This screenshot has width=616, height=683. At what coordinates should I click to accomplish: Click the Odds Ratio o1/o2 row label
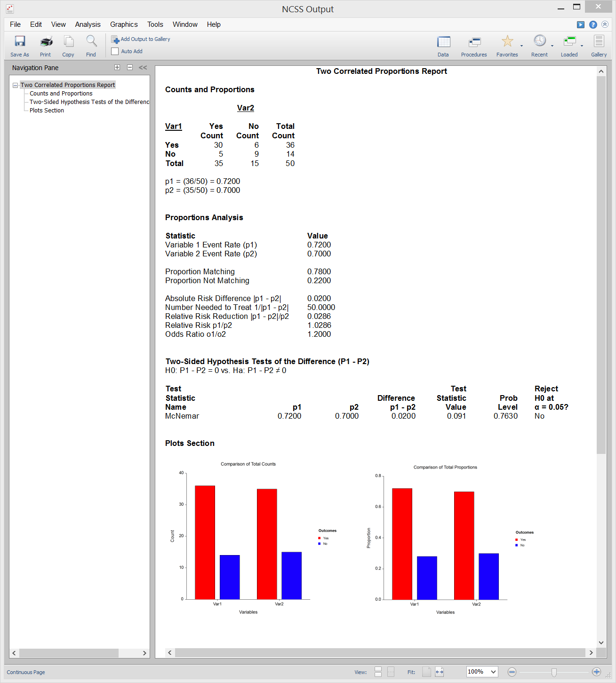(x=195, y=334)
